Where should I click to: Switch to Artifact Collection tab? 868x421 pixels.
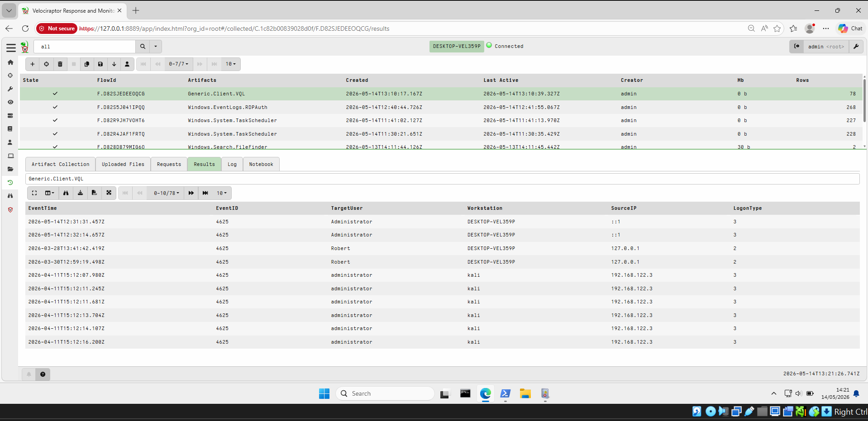[61, 164]
